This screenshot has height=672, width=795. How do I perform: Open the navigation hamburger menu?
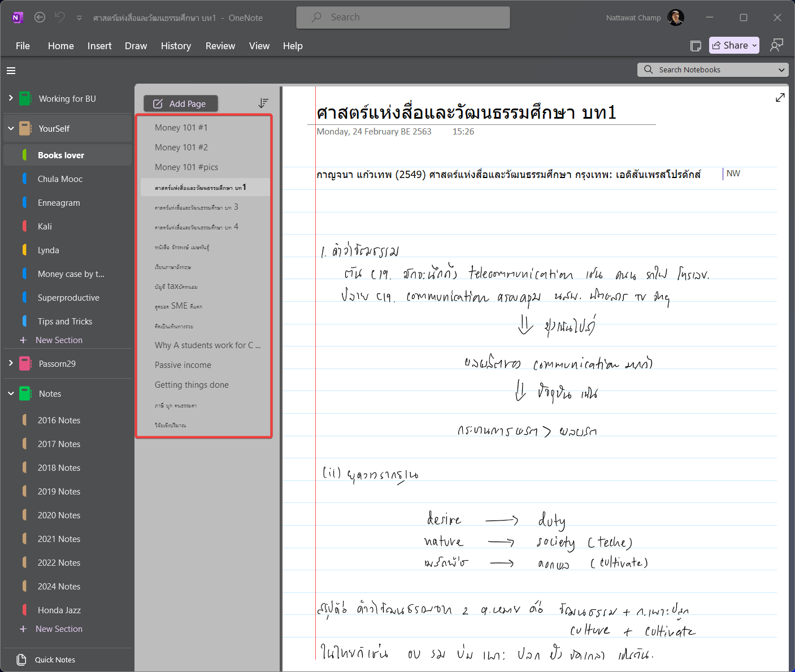[11, 70]
